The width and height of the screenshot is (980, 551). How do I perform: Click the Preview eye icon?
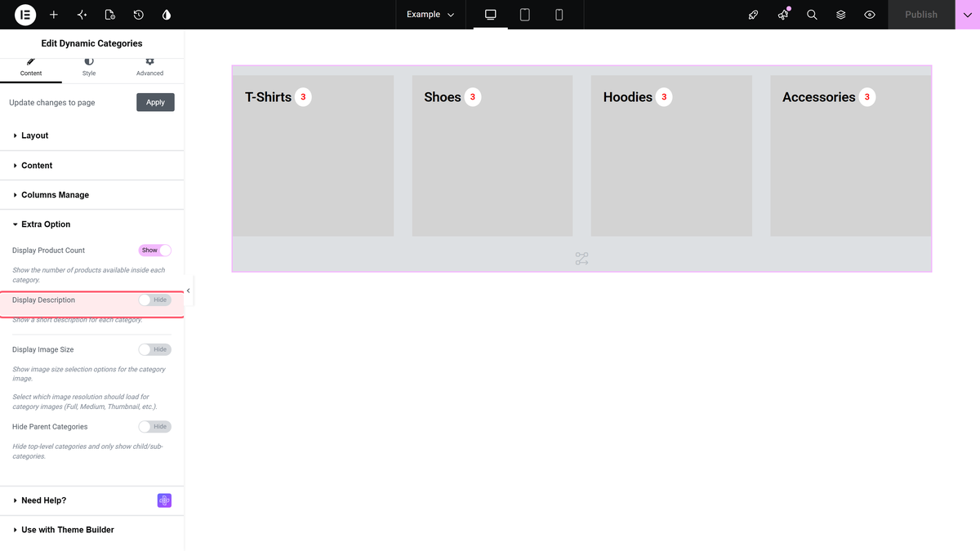[870, 15]
